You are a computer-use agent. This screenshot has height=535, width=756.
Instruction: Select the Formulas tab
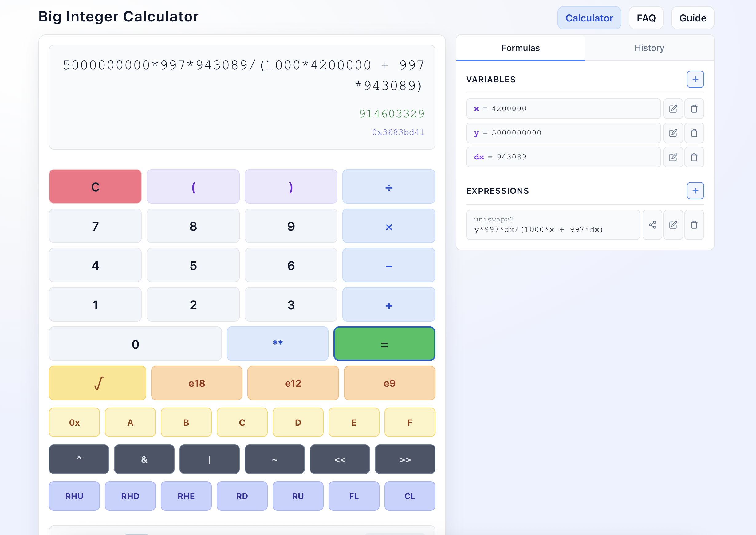click(520, 48)
